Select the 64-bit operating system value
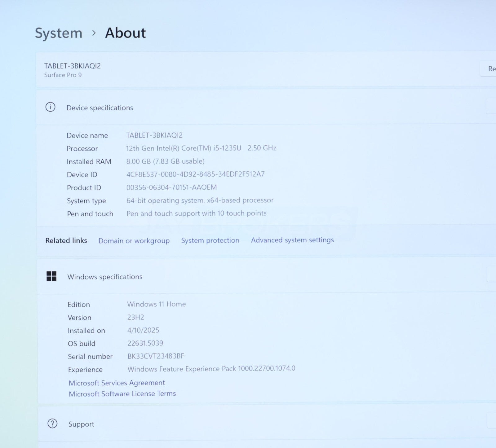The image size is (496, 448). (200, 200)
